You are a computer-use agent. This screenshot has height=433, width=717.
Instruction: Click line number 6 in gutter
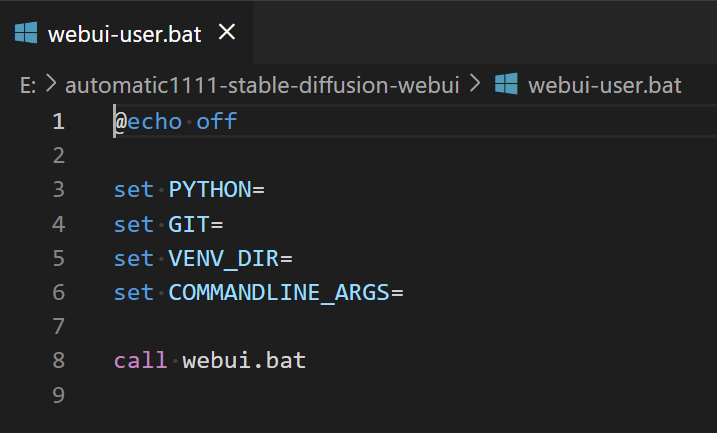click(58, 293)
